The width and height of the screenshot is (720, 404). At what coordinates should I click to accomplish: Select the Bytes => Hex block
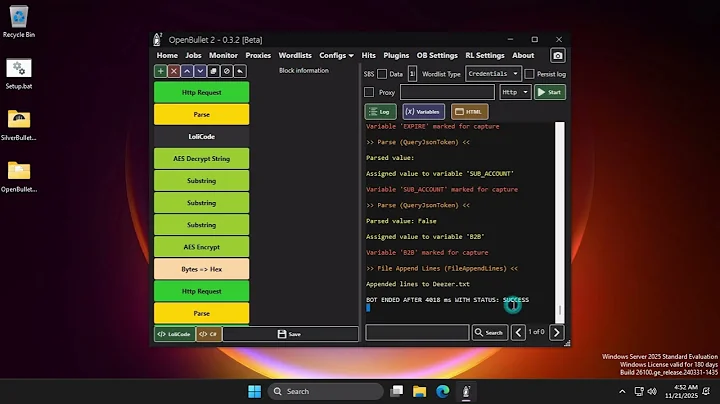(202, 269)
